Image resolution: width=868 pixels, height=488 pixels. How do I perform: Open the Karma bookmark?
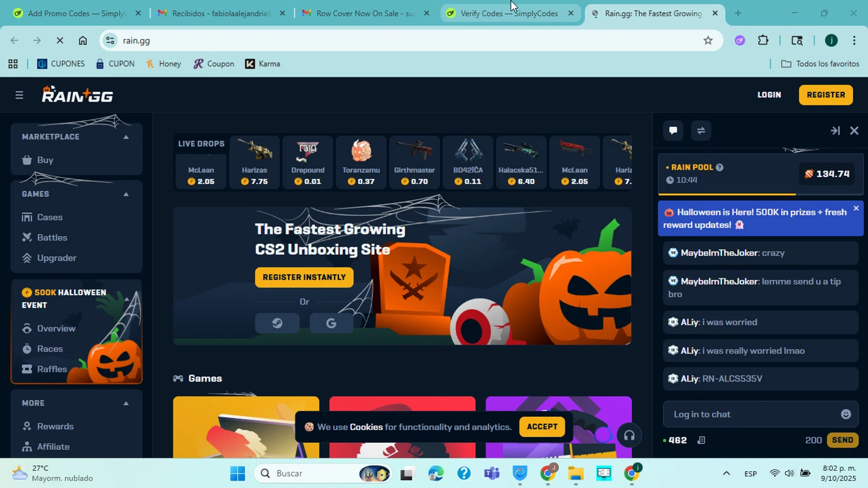[x=263, y=64]
